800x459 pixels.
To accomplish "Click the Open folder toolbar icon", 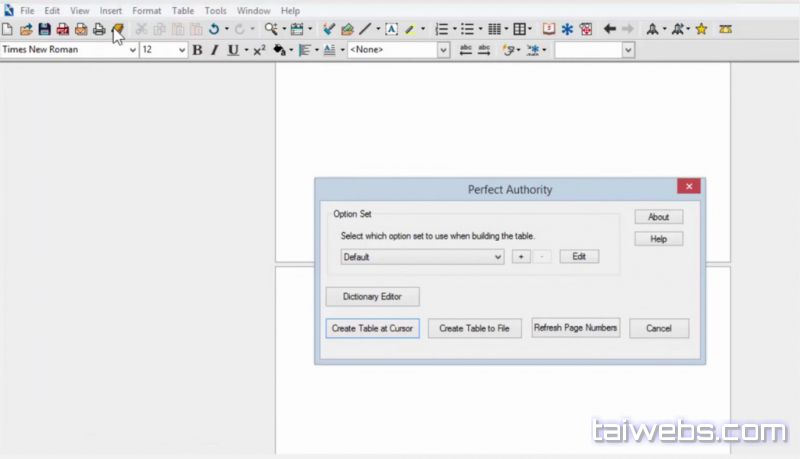I will (26, 30).
